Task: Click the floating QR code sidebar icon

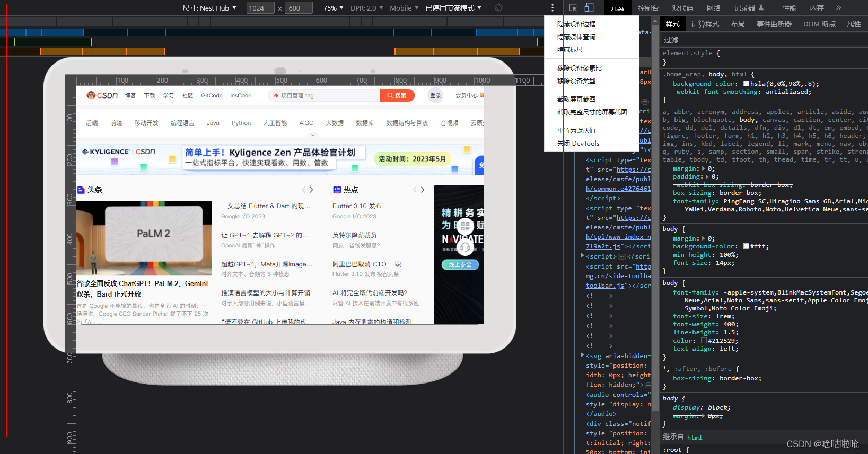Action: point(465,227)
